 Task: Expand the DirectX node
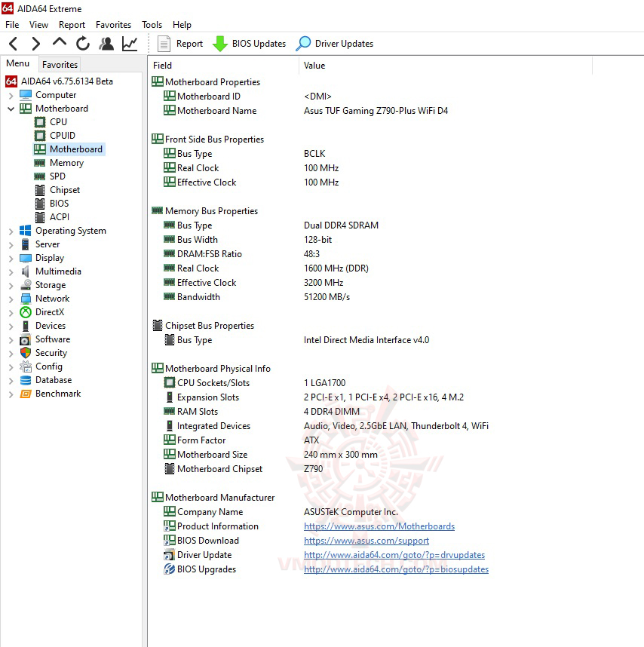(11, 313)
